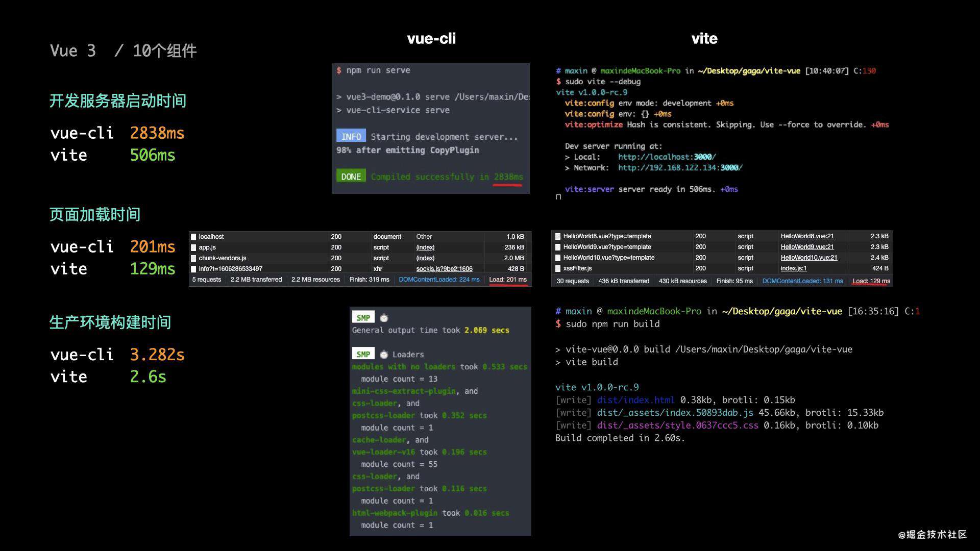Click the file icon beside localhost row
Viewport: 980px width, 551px height.
[193, 237]
